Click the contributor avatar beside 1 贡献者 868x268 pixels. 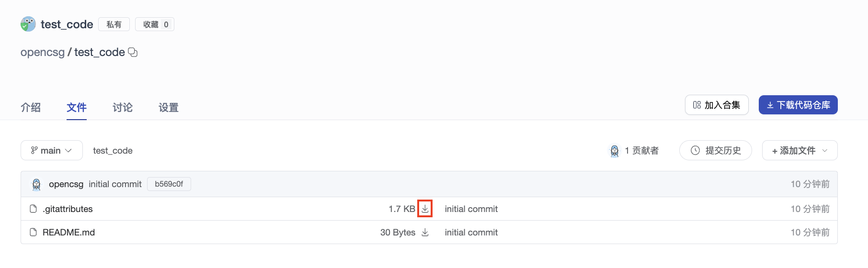615,151
